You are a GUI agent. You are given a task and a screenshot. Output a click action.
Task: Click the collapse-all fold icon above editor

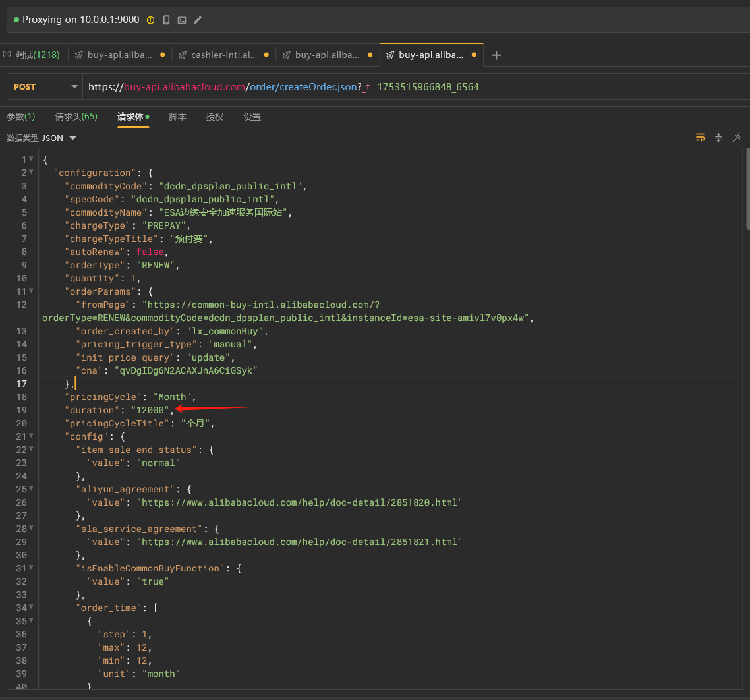pos(718,138)
